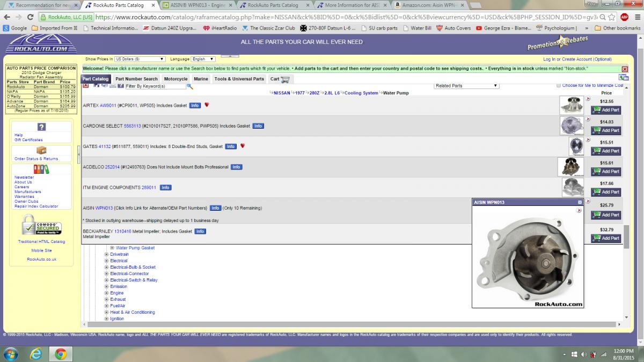Click Chrome icon in taskbar
The height and width of the screenshot is (362, 644).
tap(61, 354)
